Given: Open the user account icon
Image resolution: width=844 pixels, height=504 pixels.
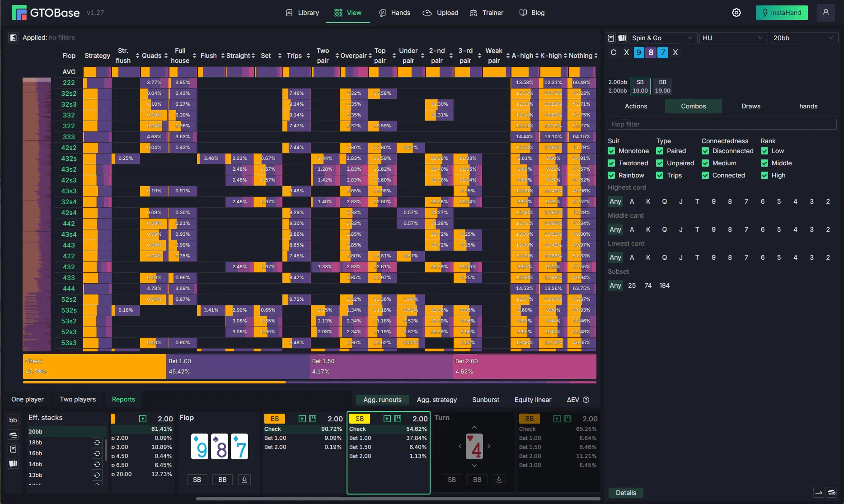Looking at the screenshot, I should click(825, 13).
